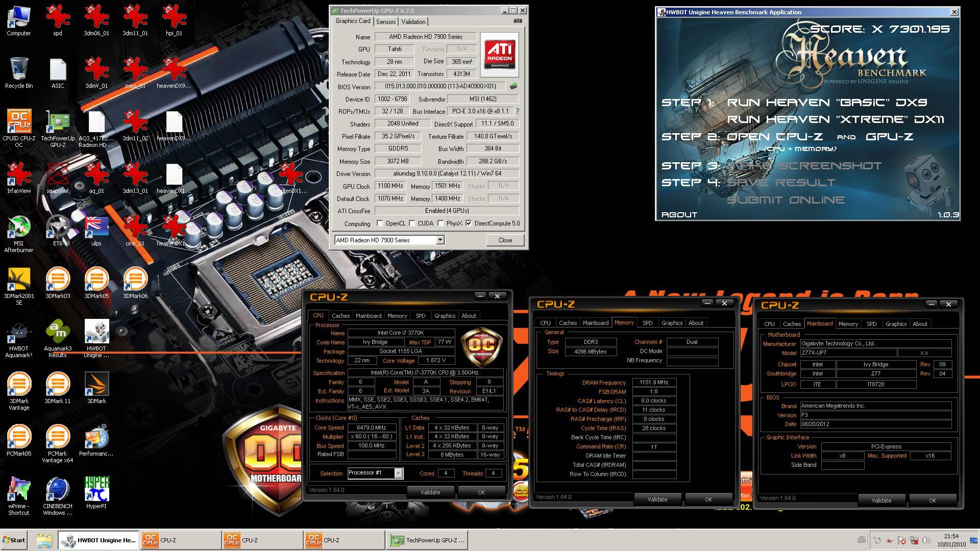This screenshot has height=551, width=980.
Task: Click Submit Online in Heaven window
Action: tap(786, 200)
